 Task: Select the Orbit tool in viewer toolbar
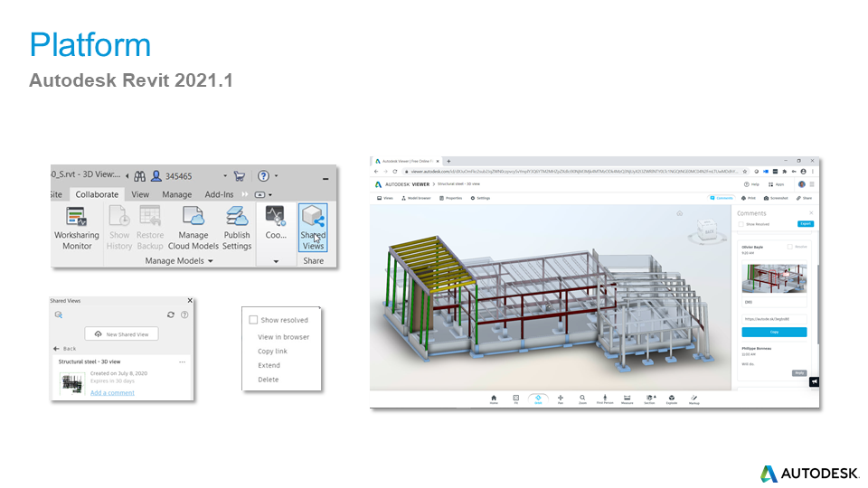538,399
